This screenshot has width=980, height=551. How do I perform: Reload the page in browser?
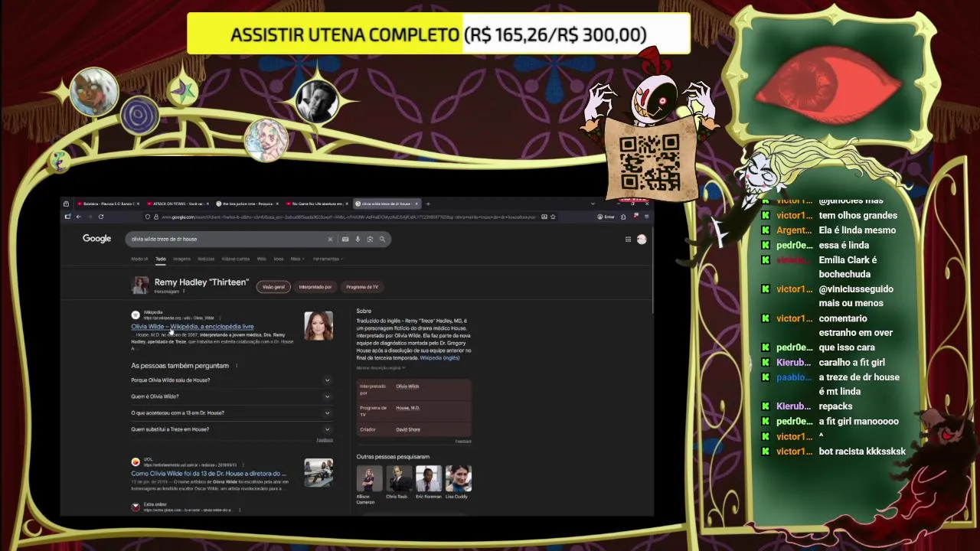[100, 217]
